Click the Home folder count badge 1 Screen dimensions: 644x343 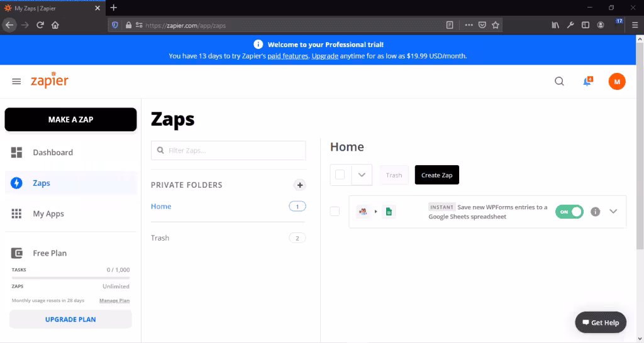tap(297, 207)
